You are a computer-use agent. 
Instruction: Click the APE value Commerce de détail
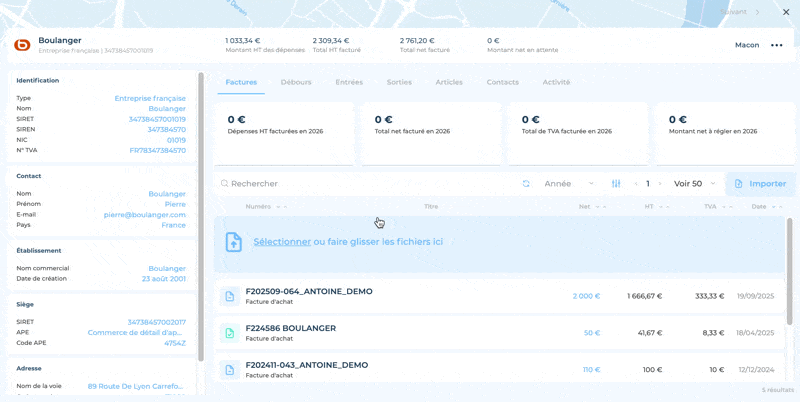click(x=137, y=333)
